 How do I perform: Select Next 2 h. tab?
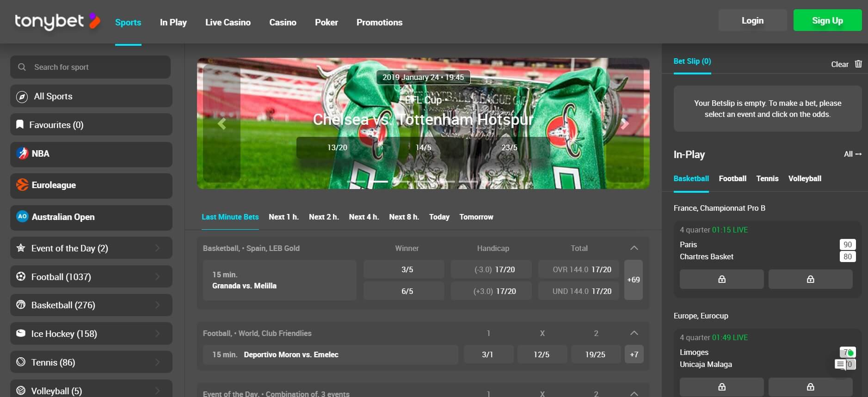click(x=324, y=217)
